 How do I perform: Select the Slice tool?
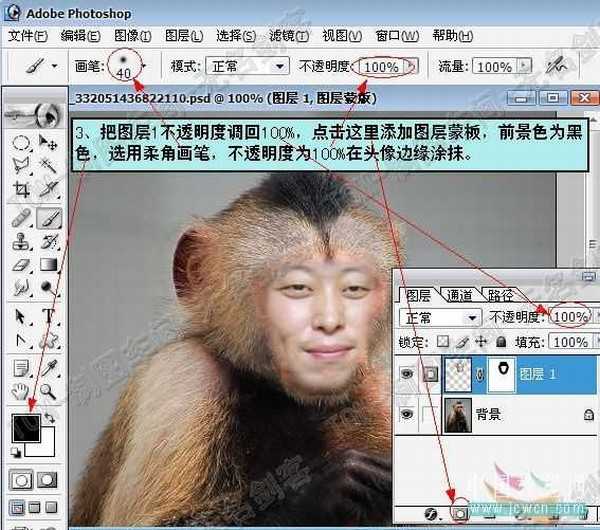coord(49,189)
